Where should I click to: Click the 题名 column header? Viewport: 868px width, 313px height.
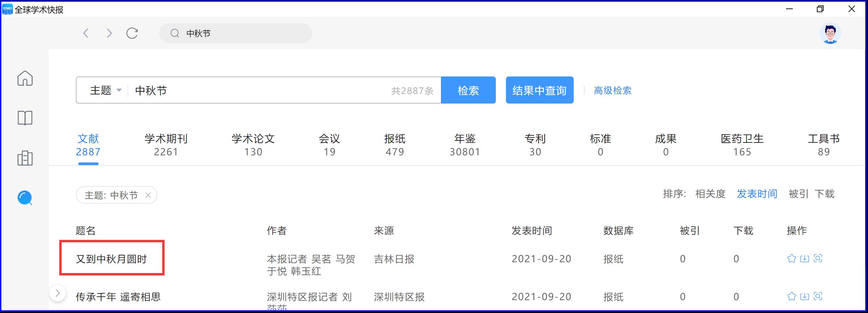(86, 231)
